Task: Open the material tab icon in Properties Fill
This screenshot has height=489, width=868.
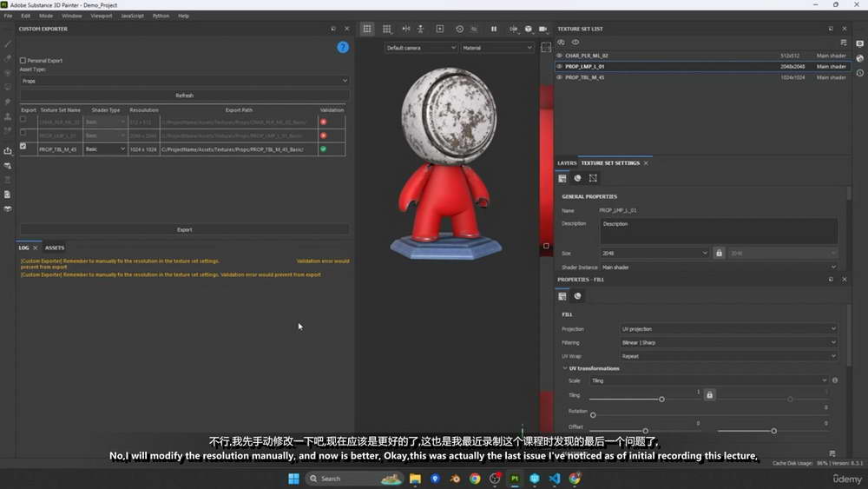Action: (577, 296)
